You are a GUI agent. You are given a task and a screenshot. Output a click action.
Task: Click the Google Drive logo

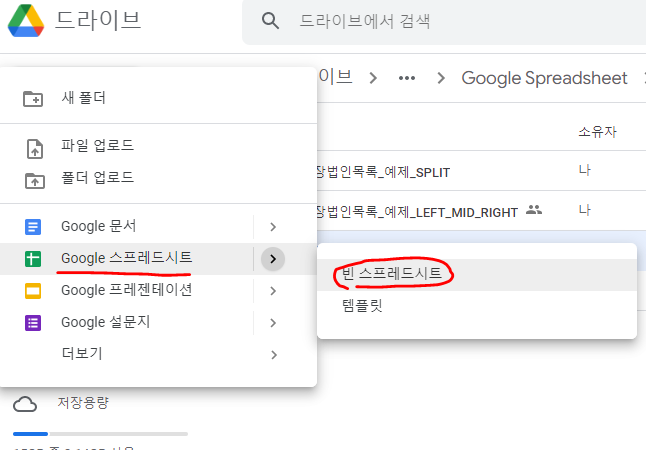click(26, 21)
